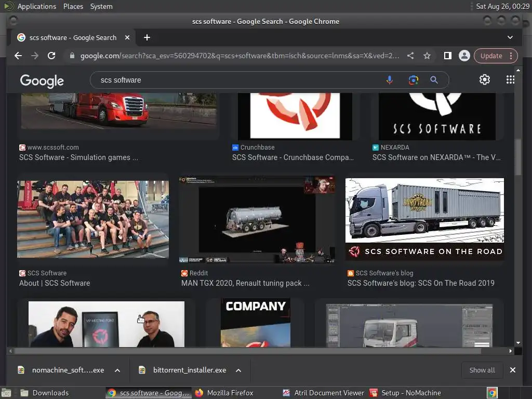Click the Sat Aug 26 clock

pyautogui.click(x=502, y=6)
